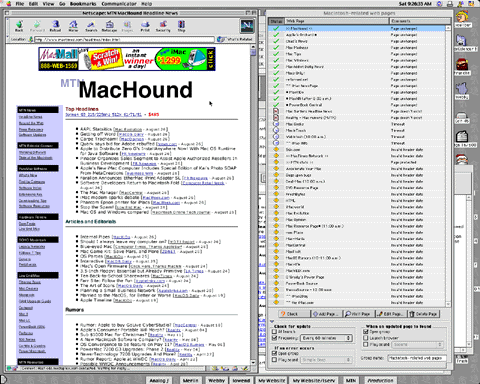Toggle the Frequency checkbox
Screen dimensions: 480x384
[x=275, y=338]
